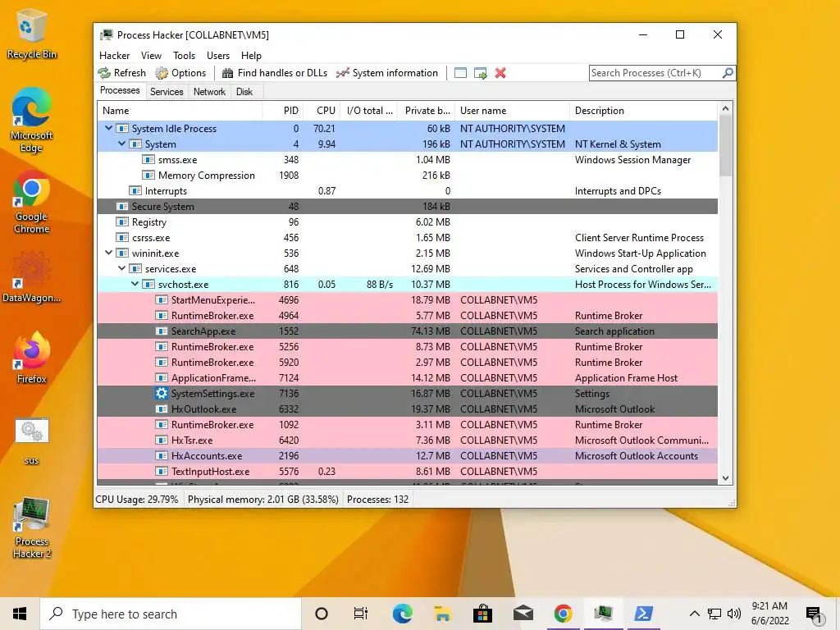Click the taskbar clock showing 9:21 AM
The width and height of the screenshot is (840, 630).
tap(769, 614)
